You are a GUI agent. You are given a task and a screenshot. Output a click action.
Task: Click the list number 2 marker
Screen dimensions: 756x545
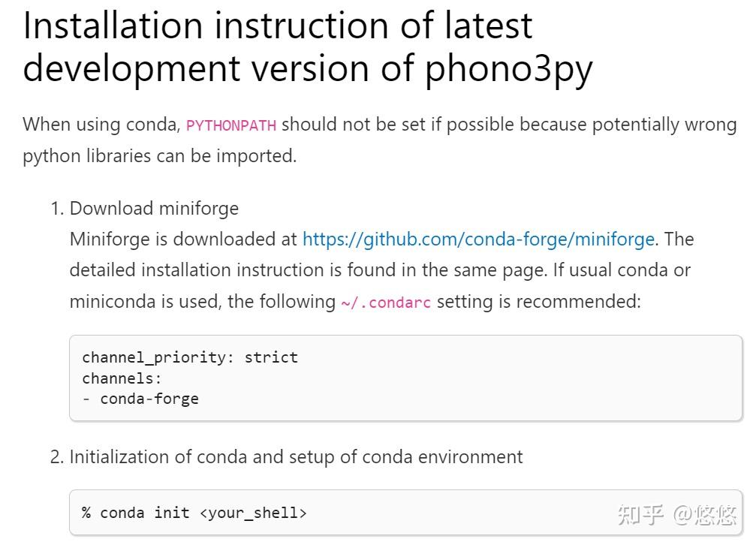click(x=57, y=456)
